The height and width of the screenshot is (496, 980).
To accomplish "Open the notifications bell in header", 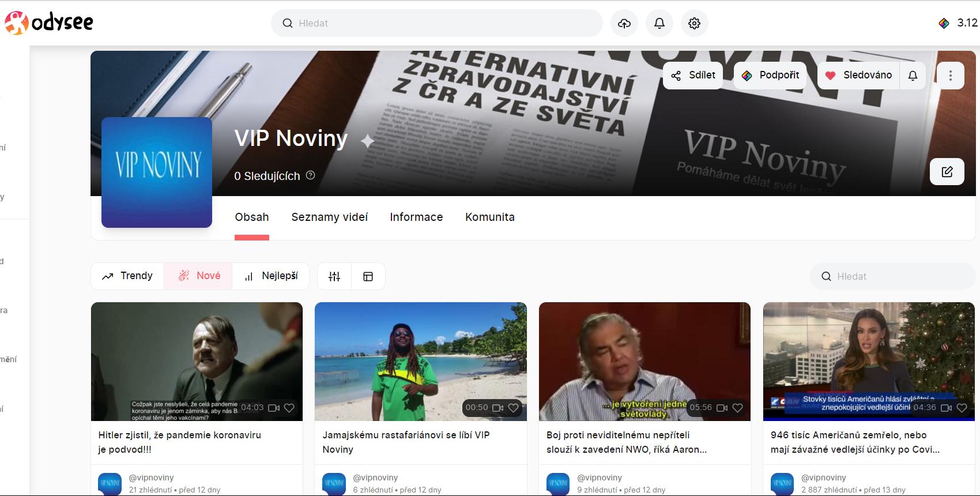I will click(659, 23).
